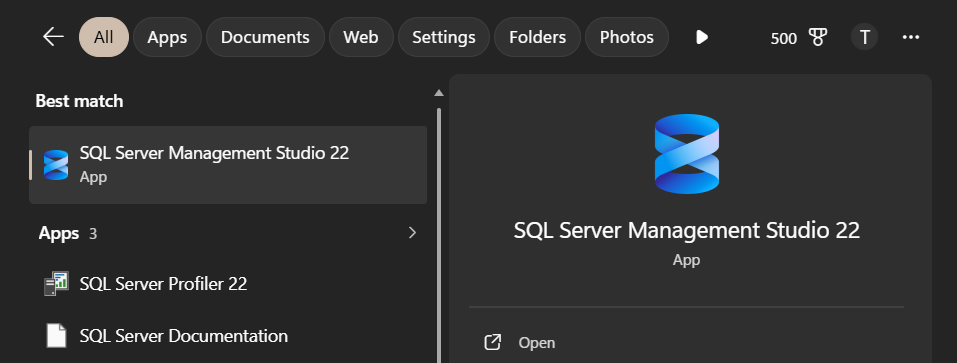Select the All filter tab

point(104,37)
